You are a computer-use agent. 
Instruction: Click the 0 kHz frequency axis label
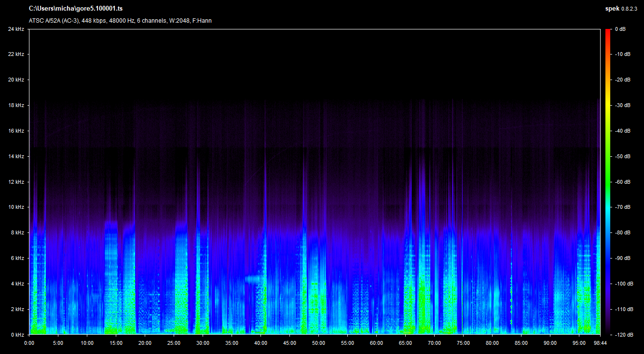[17, 334]
